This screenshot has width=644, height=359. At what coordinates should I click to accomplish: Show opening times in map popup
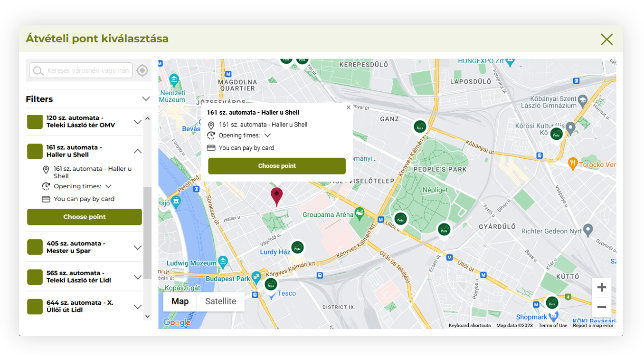(267, 136)
